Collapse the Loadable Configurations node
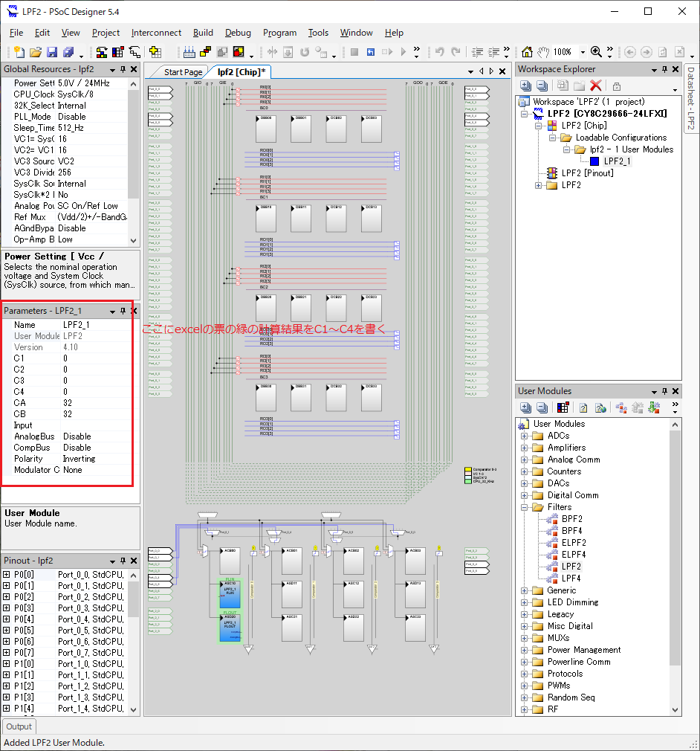 pyautogui.click(x=553, y=138)
